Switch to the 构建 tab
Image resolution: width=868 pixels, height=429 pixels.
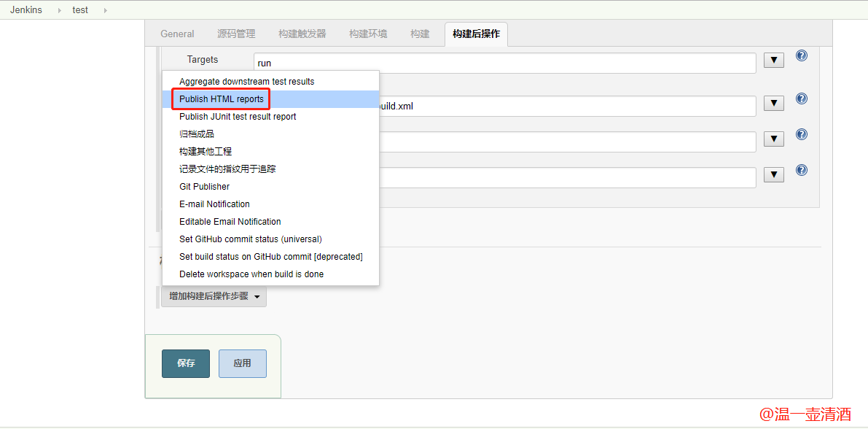point(420,34)
